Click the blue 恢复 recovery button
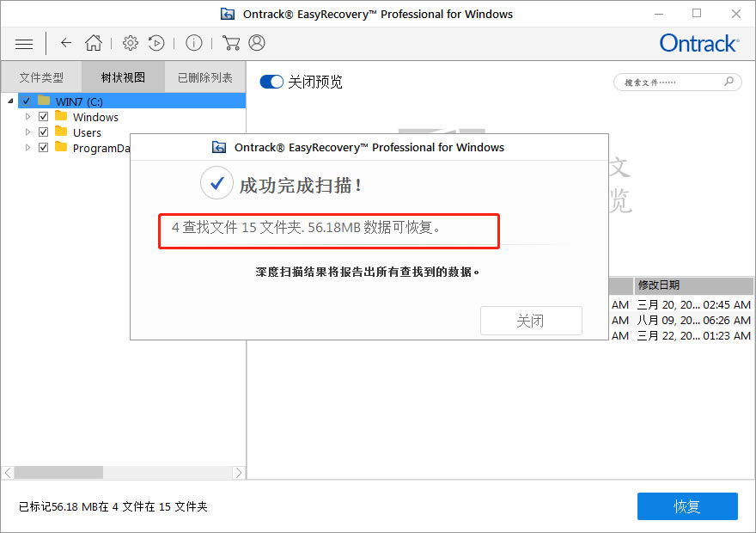 coord(687,506)
